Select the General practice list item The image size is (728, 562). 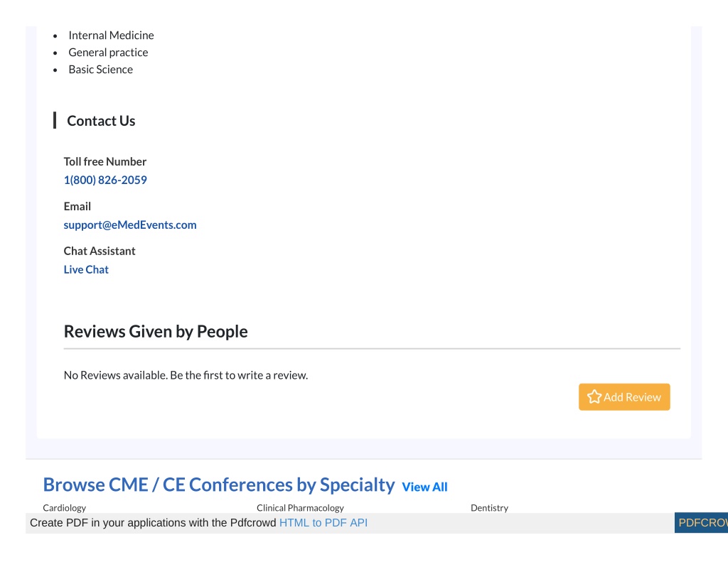(x=108, y=53)
